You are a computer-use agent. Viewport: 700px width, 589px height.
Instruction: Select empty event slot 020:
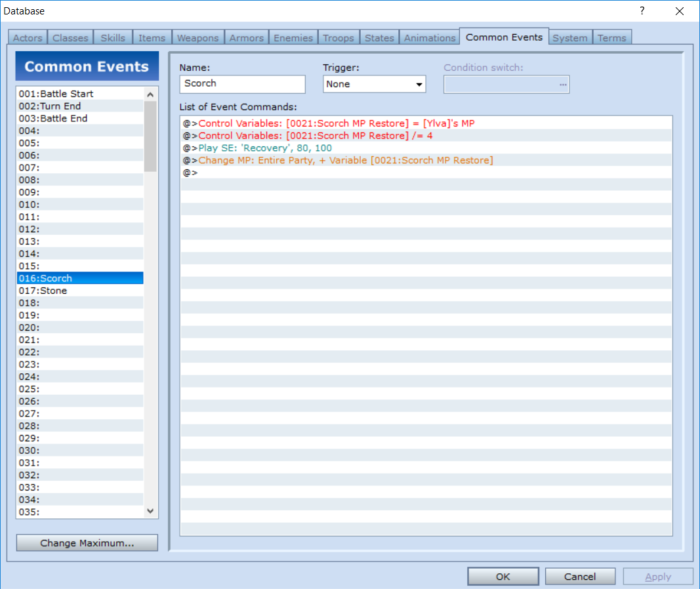[80, 327]
